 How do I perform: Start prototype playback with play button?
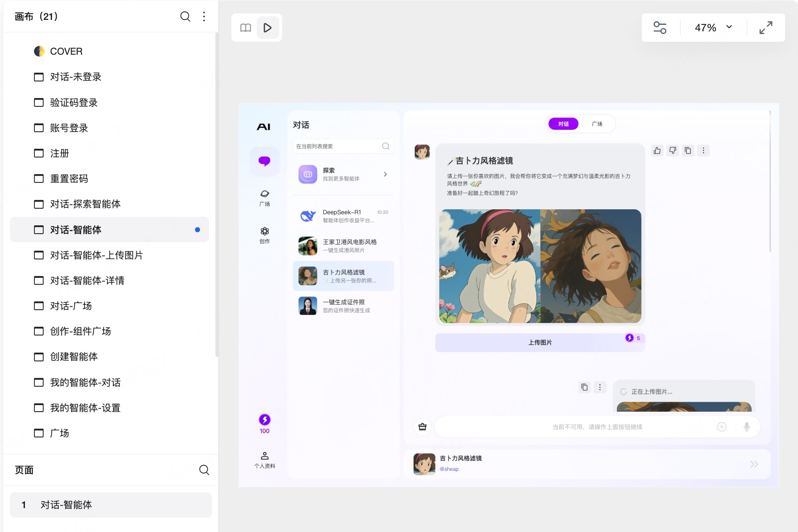(267, 28)
